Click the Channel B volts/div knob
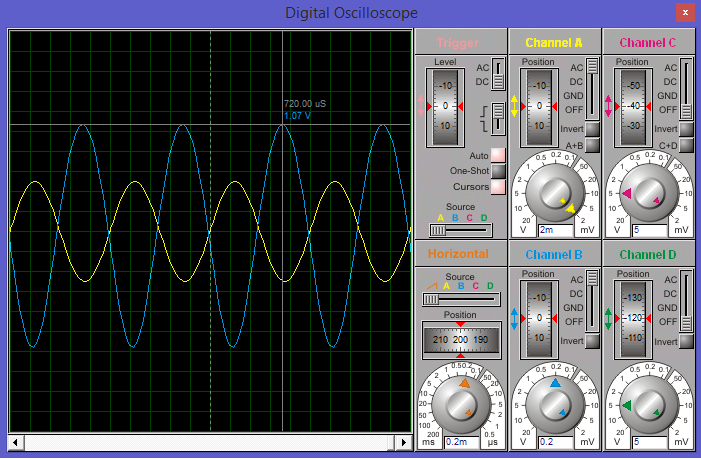 (x=555, y=405)
